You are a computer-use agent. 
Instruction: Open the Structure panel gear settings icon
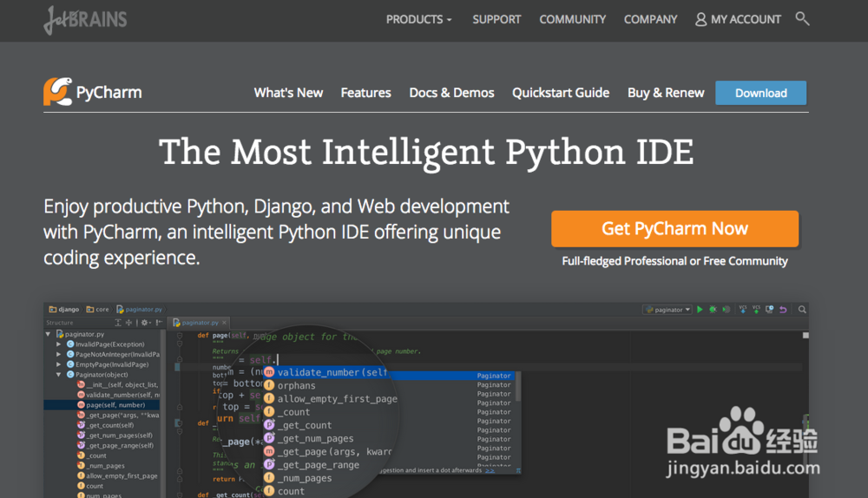tap(145, 323)
